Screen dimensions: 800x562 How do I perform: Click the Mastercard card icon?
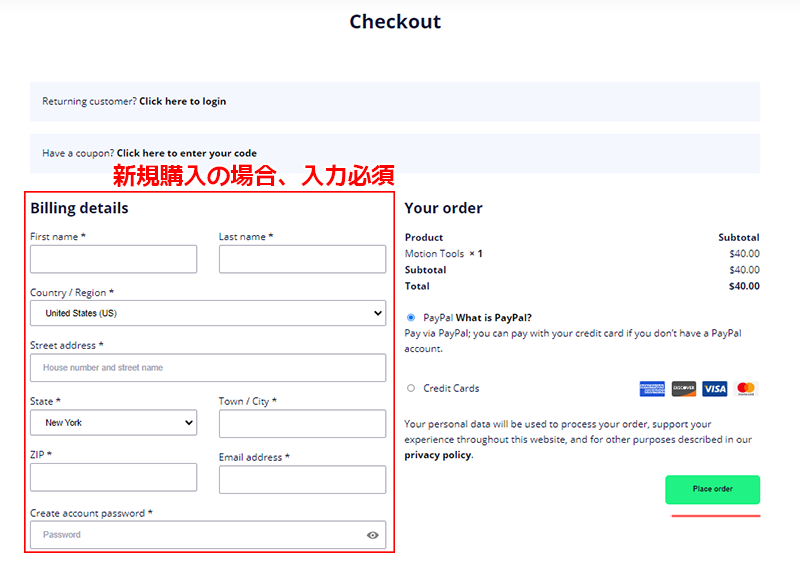tap(746, 389)
